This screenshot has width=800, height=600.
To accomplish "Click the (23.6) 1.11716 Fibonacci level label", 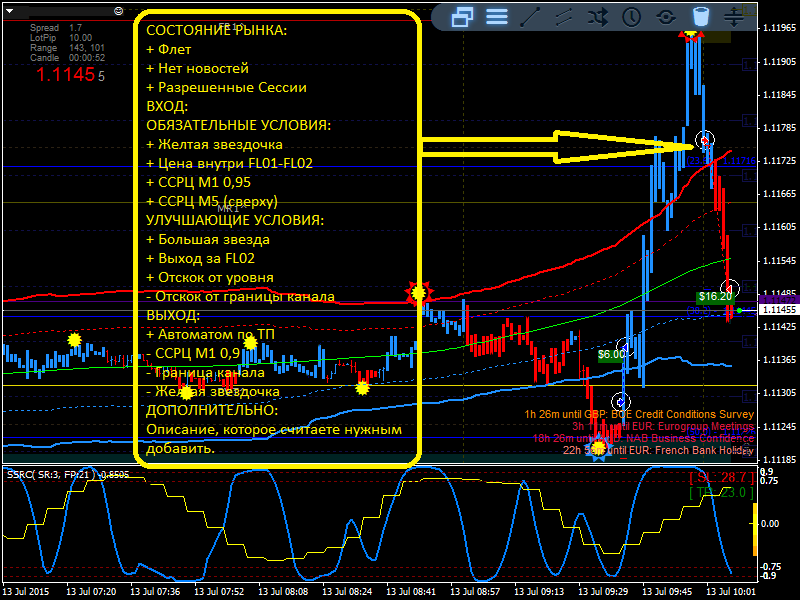I will point(721,161).
